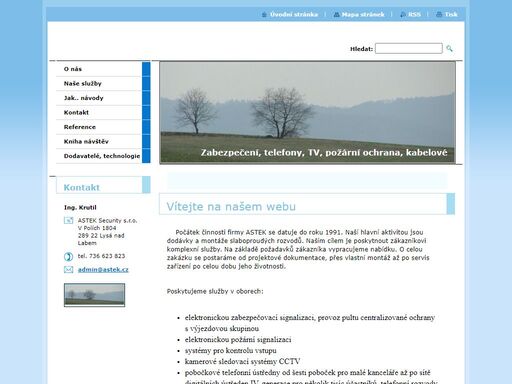Focus the Hledat search field
The image size is (512, 384).
(x=409, y=48)
